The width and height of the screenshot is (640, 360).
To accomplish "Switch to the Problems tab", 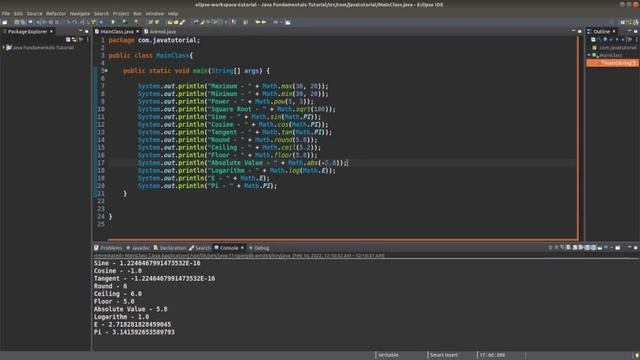I will pos(108,248).
